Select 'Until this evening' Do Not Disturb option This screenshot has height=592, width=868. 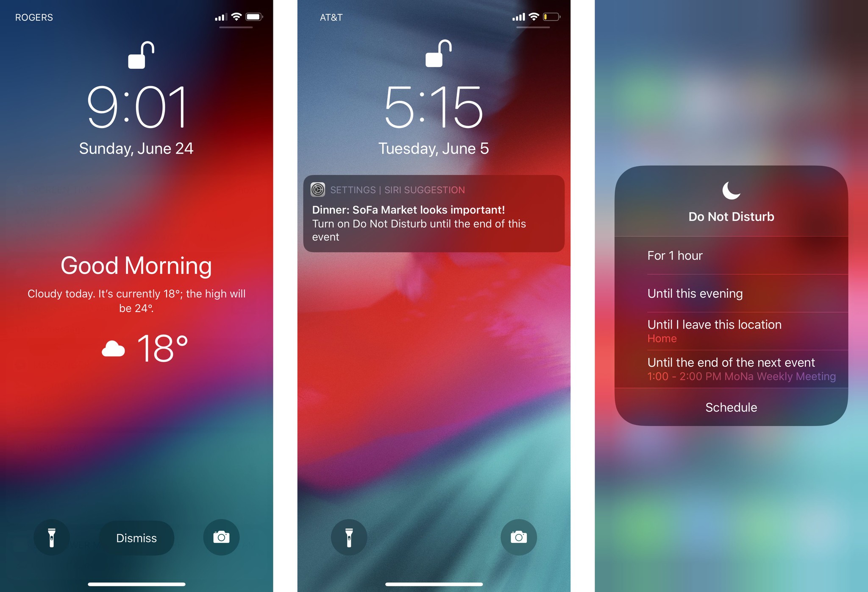click(x=731, y=294)
